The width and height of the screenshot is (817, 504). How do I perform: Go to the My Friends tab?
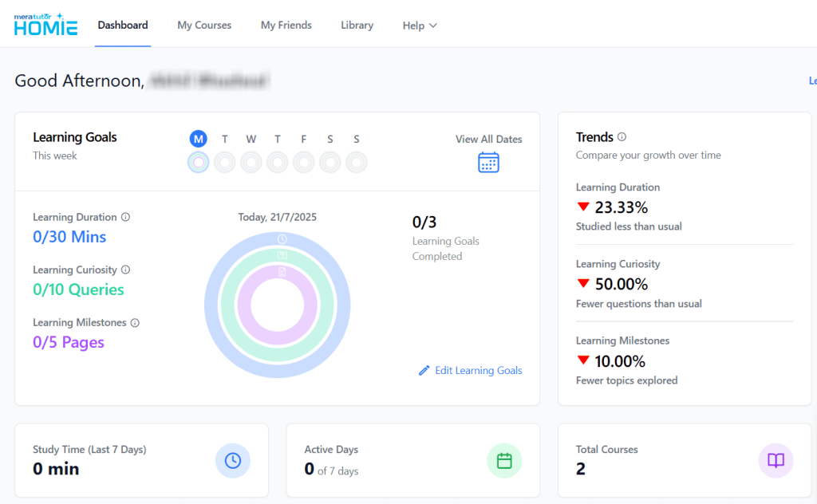coord(286,26)
